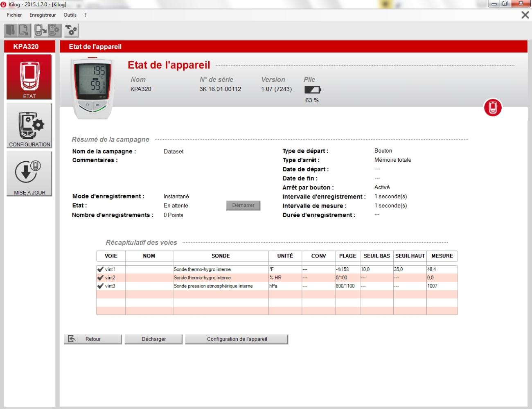Click the SEUIL HAUT column header

pos(410,256)
